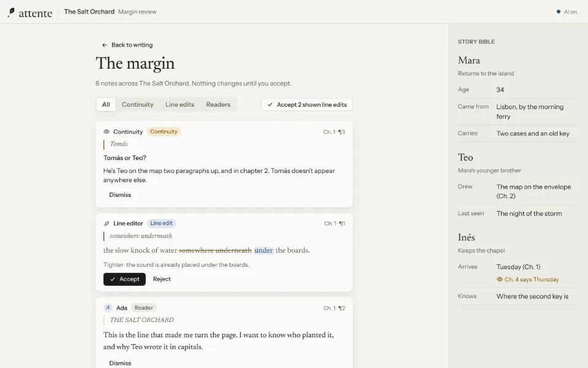The width and height of the screenshot is (588, 368).
Task: Click The map on the envelope value
Action: [533, 191]
